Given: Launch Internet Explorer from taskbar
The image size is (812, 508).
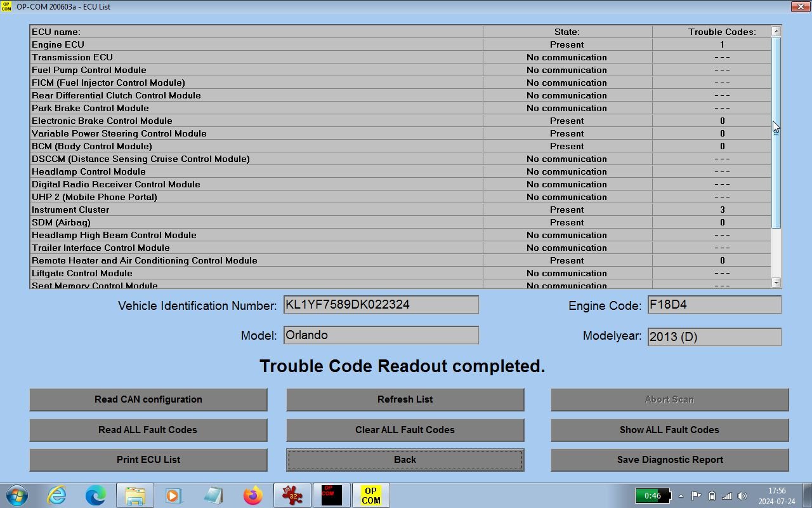Looking at the screenshot, I should point(57,495).
